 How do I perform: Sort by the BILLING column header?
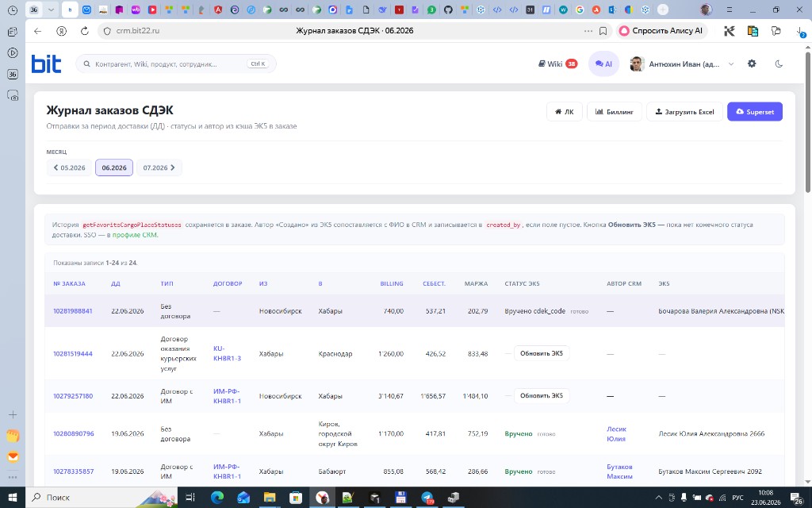(392, 283)
